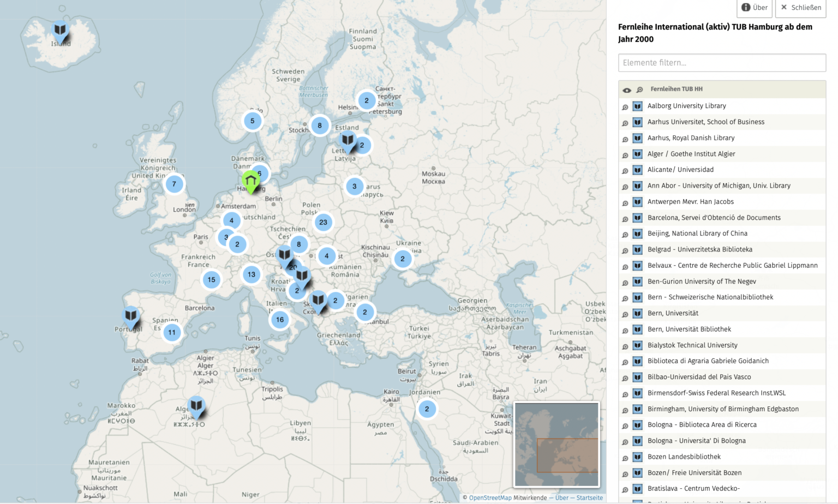Open the OpenStreetMap attribution link
The height and width of the screenshot is (504, 838).
point(490,497)
